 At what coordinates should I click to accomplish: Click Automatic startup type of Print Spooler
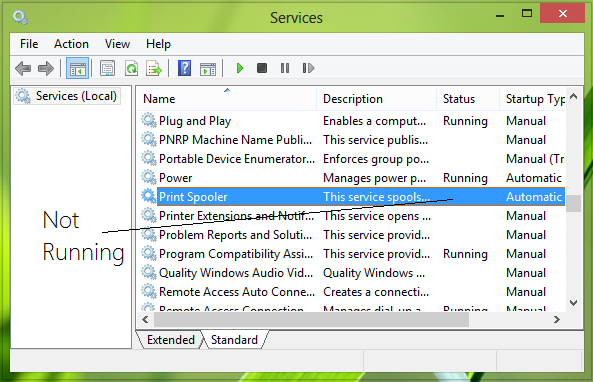pos(534,197)
